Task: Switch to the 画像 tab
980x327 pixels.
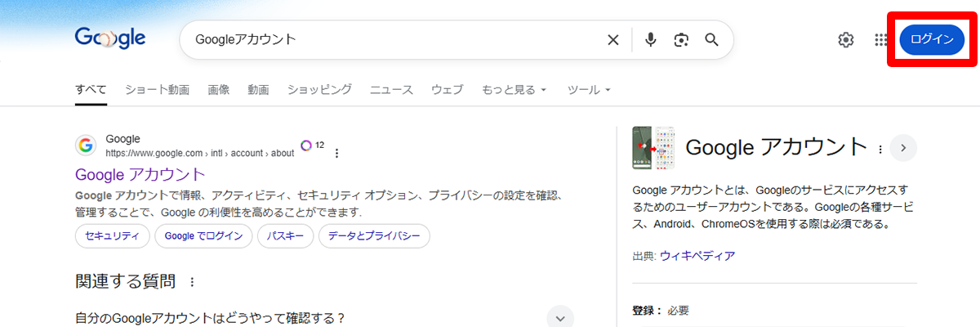Action: [219, 89]
